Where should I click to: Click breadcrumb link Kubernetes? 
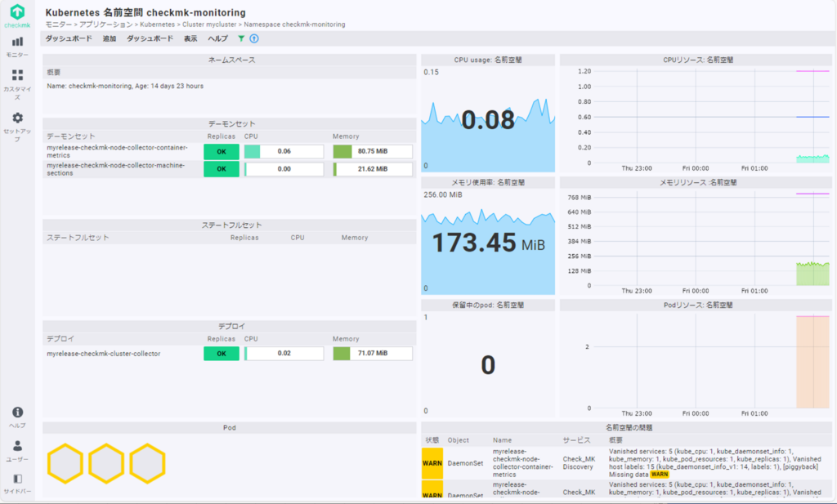(158, 25)
